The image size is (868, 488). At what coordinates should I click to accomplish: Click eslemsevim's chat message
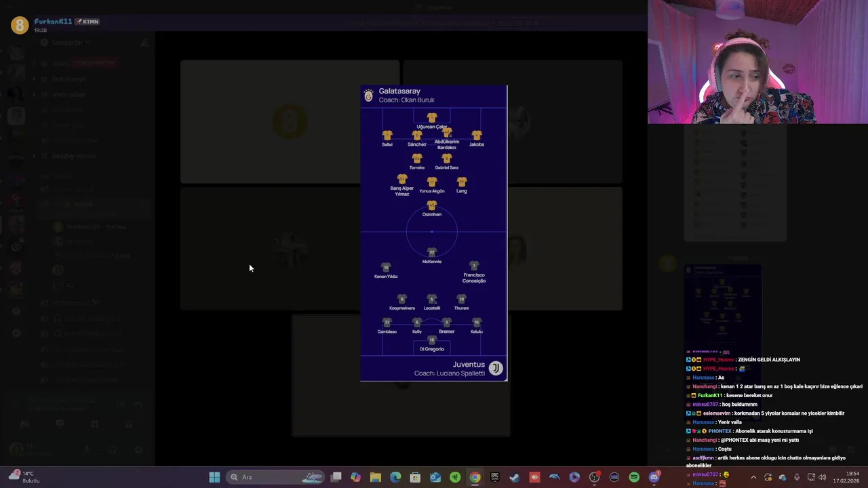pyautogui.click(x=766, y=413)
